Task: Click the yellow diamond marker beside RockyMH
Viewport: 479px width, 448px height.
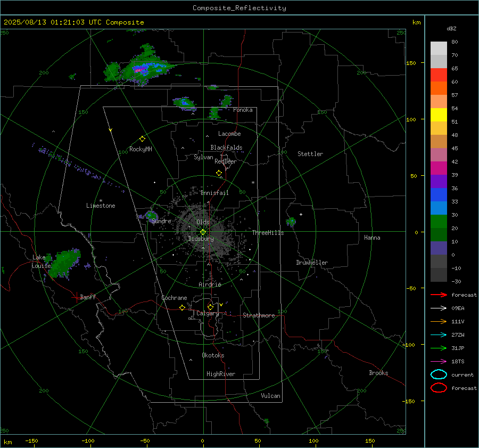Action: pyautogui.click(x=142, y=139)
